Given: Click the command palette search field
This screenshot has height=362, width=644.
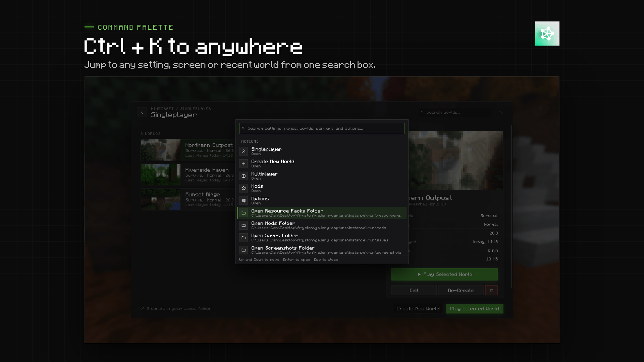Looking at the screenshot, I should (x=322, y=128).
